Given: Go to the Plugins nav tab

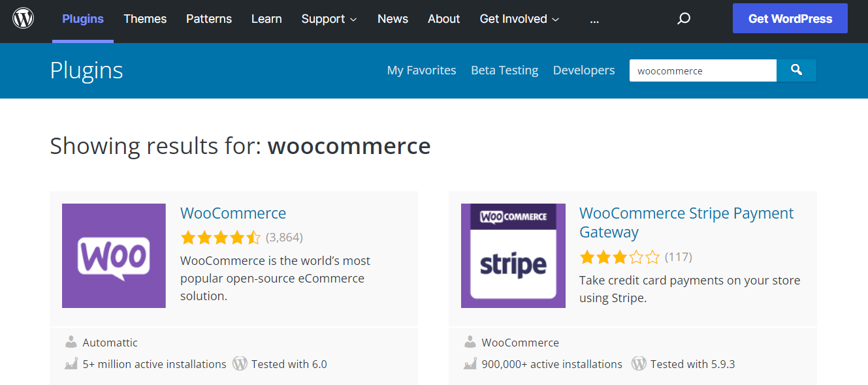Looking at the screenshot, I should click(83, 19).
